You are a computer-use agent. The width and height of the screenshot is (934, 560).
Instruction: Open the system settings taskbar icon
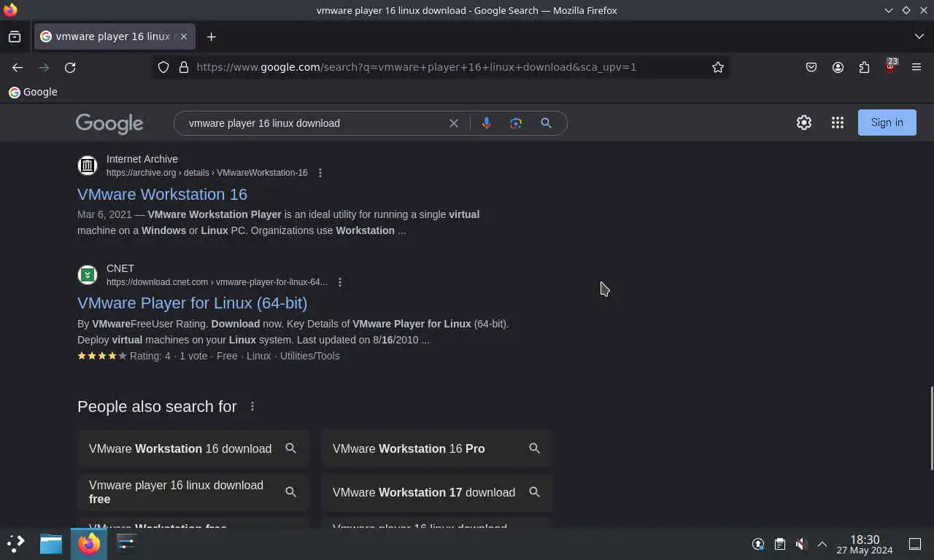tap(126, 543)
